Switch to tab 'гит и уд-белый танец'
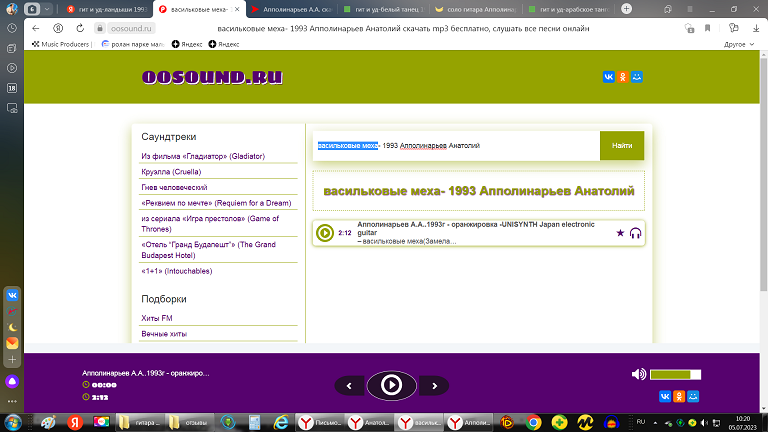768x432 pixels. 384,9
